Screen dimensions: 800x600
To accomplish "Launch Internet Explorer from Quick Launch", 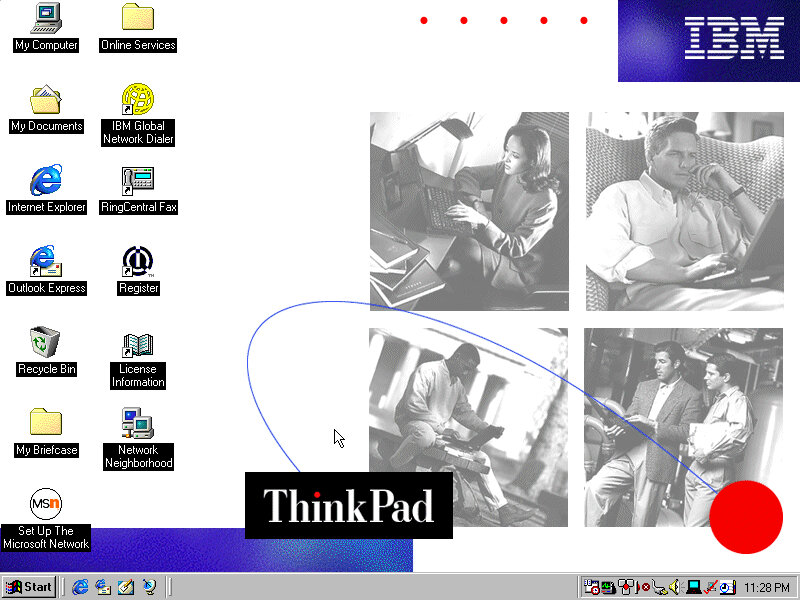I will click(80, 587).
